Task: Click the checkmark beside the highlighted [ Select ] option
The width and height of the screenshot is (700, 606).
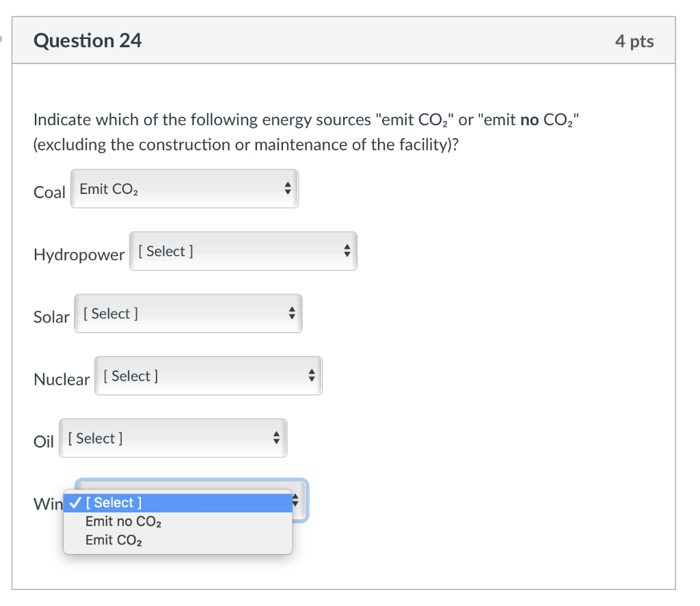Action: pyautogui.click(x=75, y=503)
